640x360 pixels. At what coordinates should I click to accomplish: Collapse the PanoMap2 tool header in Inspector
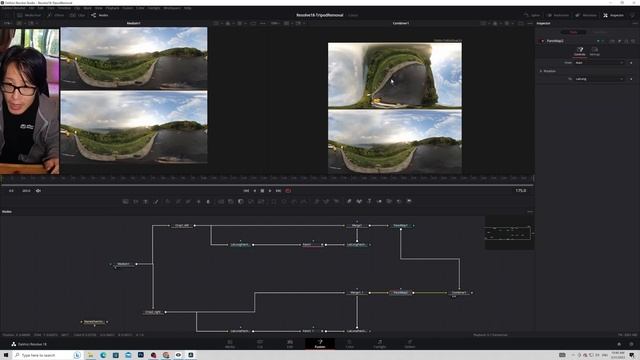pos(542,41)
